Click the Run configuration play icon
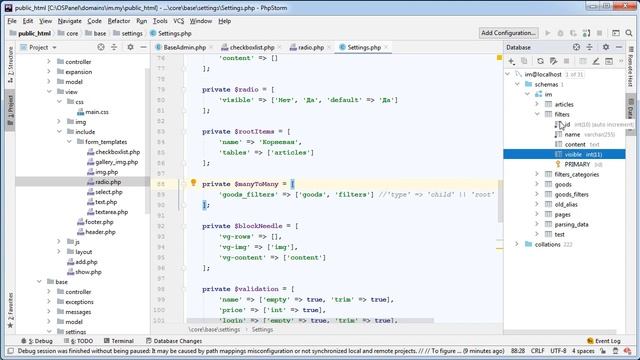 point(548,33)
